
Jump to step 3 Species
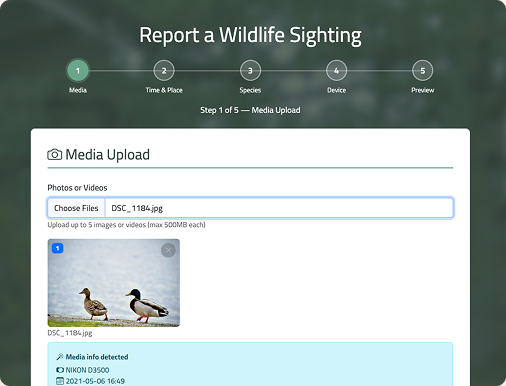point(250,70)
